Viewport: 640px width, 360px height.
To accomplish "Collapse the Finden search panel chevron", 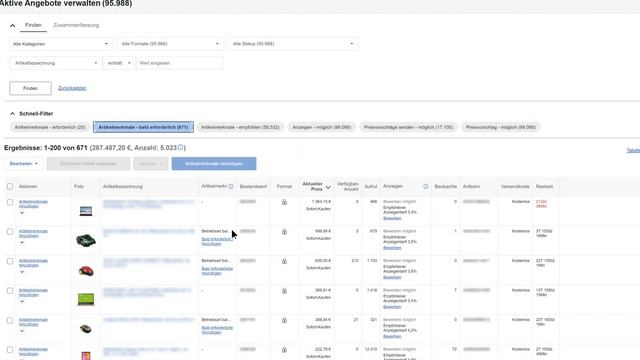I will (13, 25).
